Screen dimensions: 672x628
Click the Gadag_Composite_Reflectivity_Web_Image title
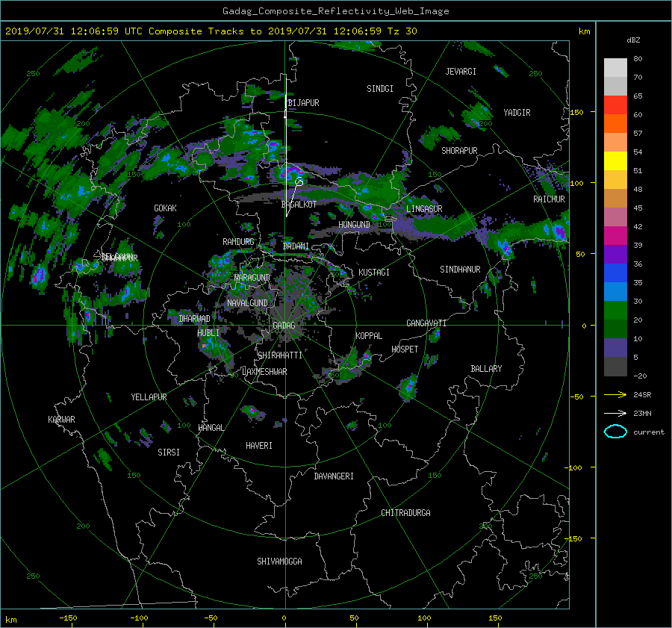(335, 11)
